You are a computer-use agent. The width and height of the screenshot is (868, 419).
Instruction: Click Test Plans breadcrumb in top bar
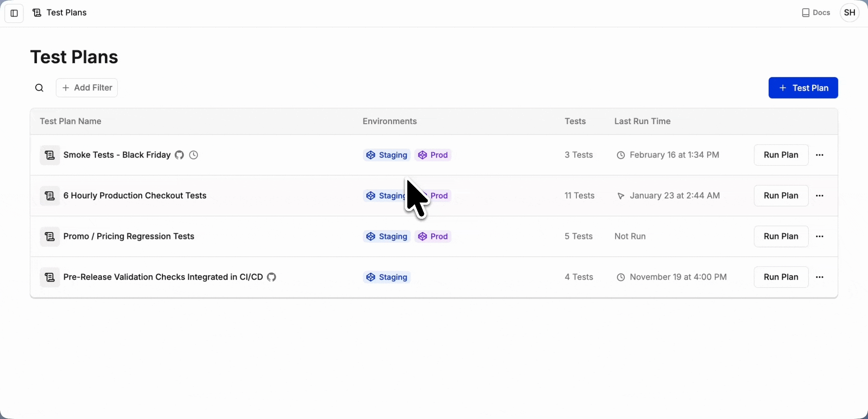66,13
